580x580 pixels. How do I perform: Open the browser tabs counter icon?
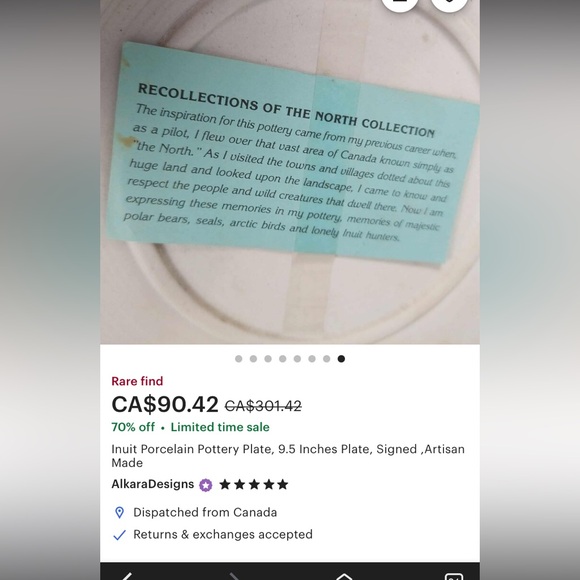click(454, 576)
